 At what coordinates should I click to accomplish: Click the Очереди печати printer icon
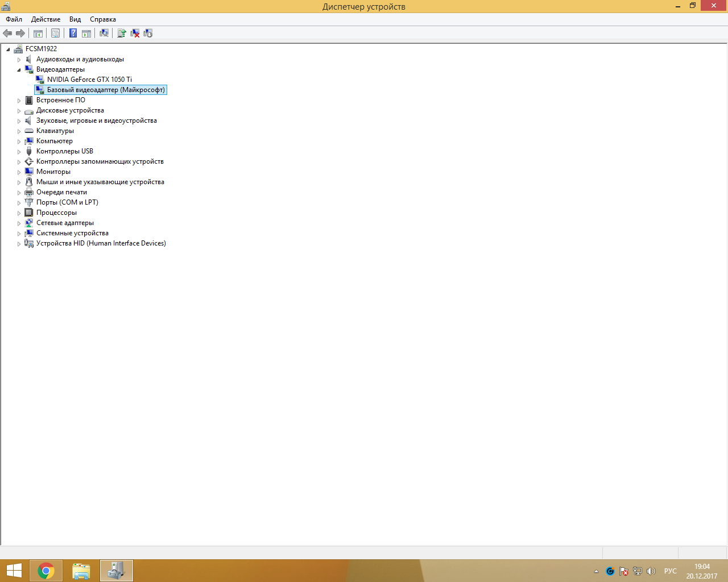point(29,192)
